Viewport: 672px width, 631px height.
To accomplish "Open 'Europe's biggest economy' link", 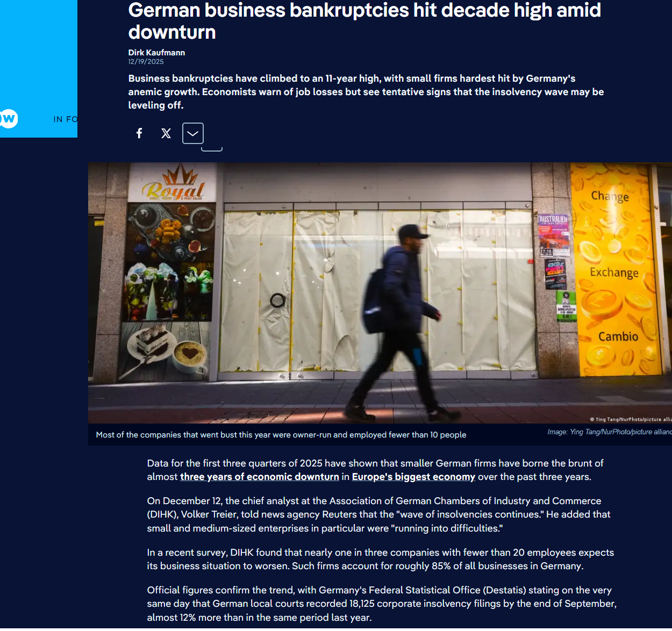I will pyautogui.click(x=413, y=477).
